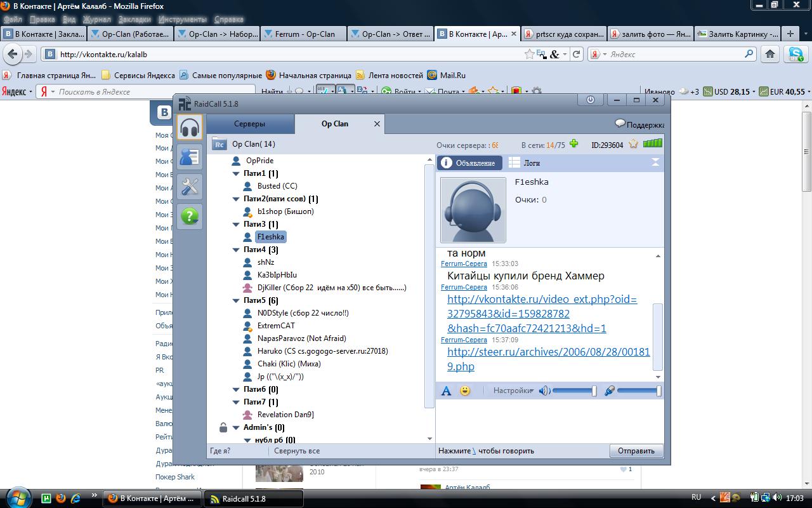The height and width of the screenshot is (508, 812).
Task: Close the Op Clan tab
Action: (x=377, y=124)
